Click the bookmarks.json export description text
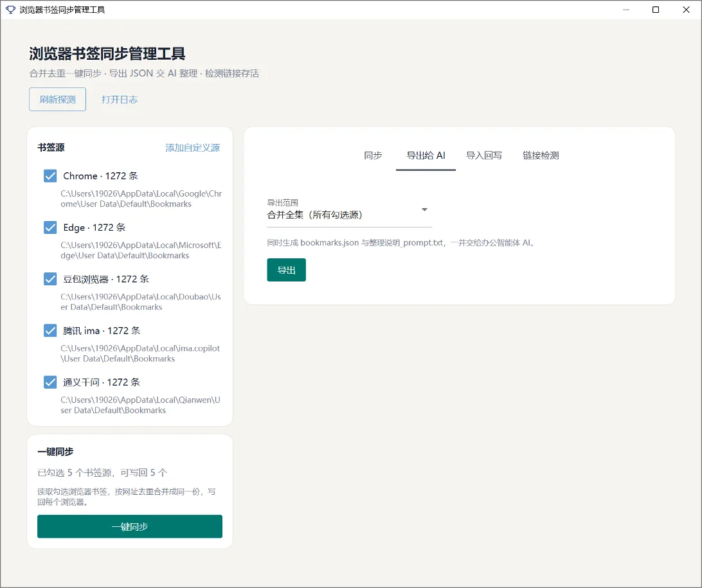Screen dimensions: 702x588 pyautogui.click(x=402, y=243)
